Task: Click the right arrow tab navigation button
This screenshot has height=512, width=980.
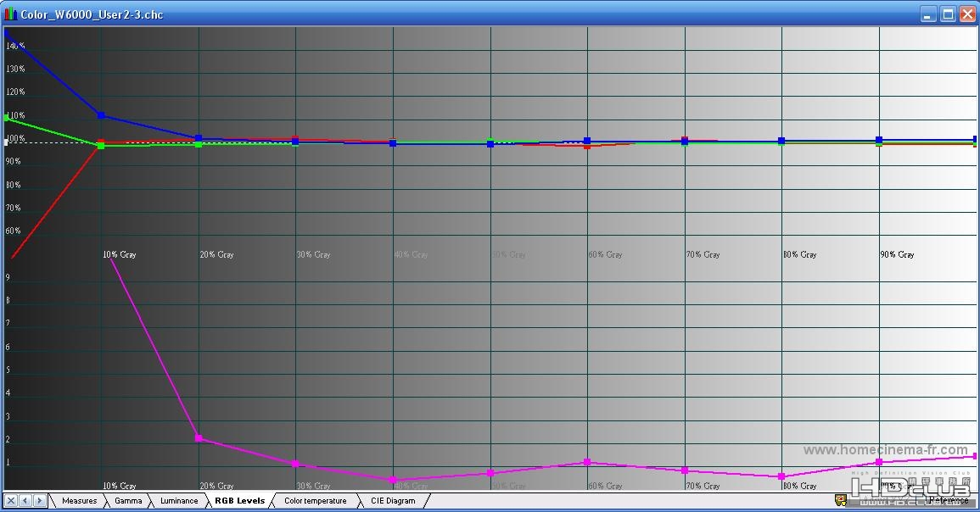Action: (x=39, y=501)
